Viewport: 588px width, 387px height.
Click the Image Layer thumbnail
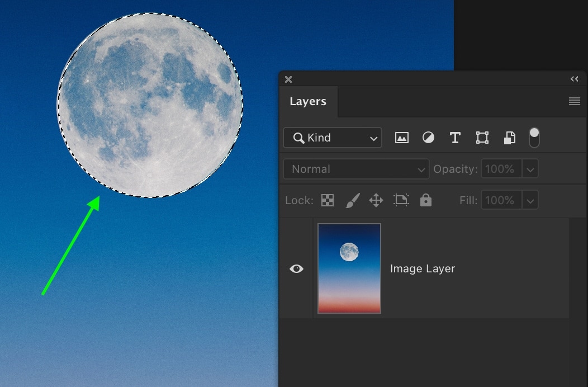tap(349, 269)
